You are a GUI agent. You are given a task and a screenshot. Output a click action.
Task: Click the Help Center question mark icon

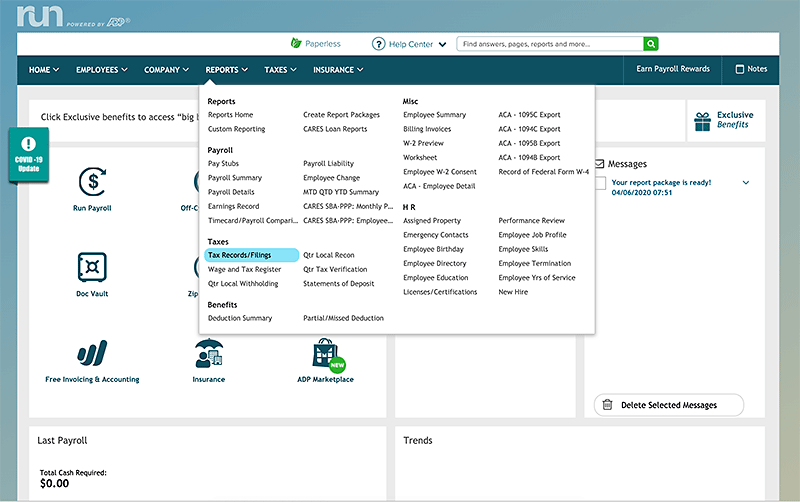pos(378,44)
